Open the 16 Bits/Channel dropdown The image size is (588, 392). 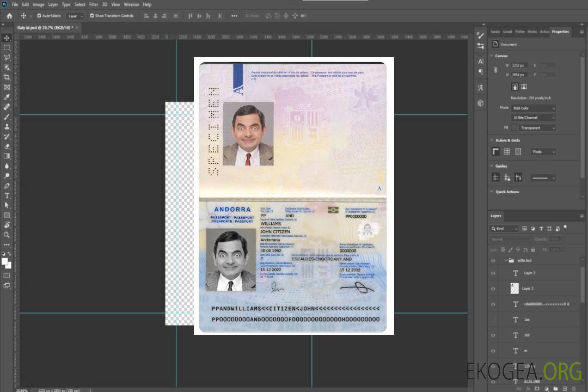(533, 118)
